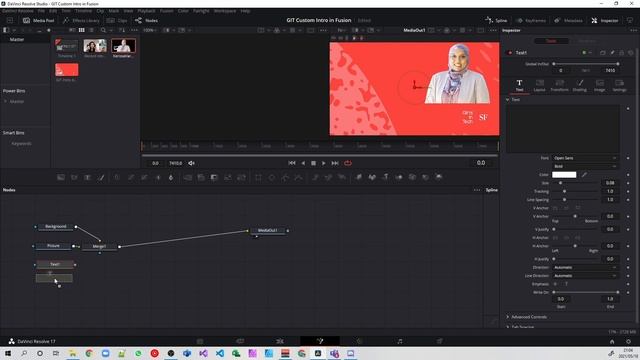Open the Deliver page button
Image resolution: width=640 pixels, height=360 pixels.
point(440,341)
